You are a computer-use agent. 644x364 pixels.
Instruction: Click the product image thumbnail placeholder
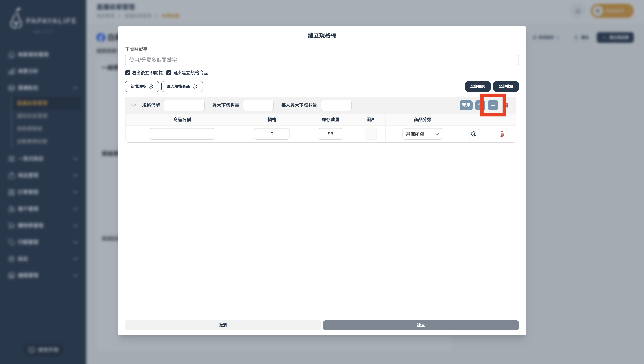(x=370, y=134)
